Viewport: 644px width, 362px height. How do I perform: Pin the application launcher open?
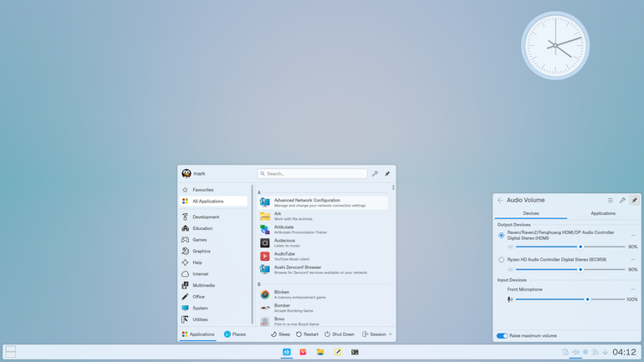tap(387, 174)
